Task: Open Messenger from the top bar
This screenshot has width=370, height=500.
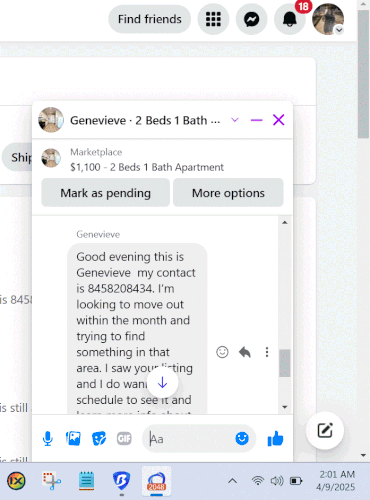Action: coord(252,19)
